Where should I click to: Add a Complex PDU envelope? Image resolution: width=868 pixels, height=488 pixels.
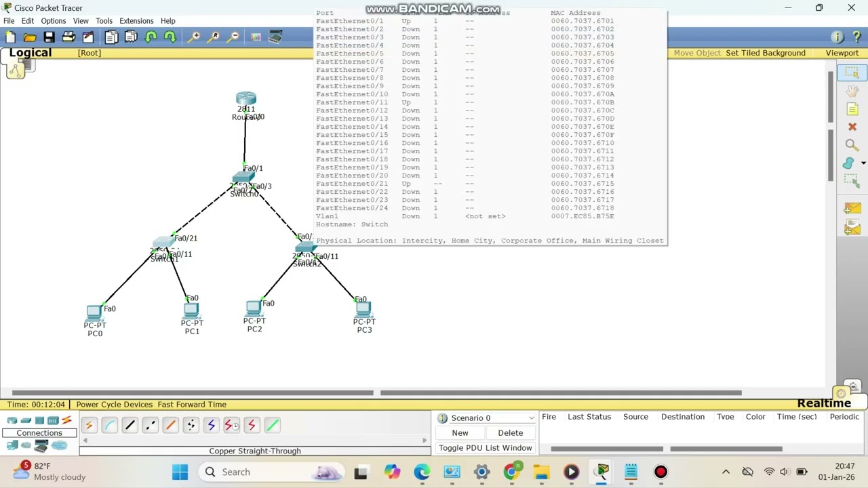852,228
